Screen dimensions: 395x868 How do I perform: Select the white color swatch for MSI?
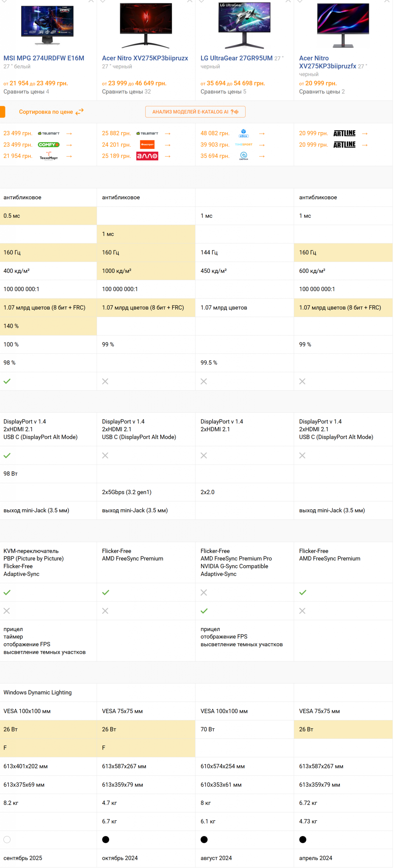pos(7,839)
